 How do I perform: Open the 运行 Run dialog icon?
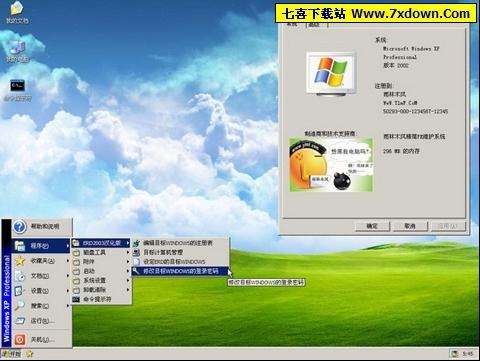point(20,321)
